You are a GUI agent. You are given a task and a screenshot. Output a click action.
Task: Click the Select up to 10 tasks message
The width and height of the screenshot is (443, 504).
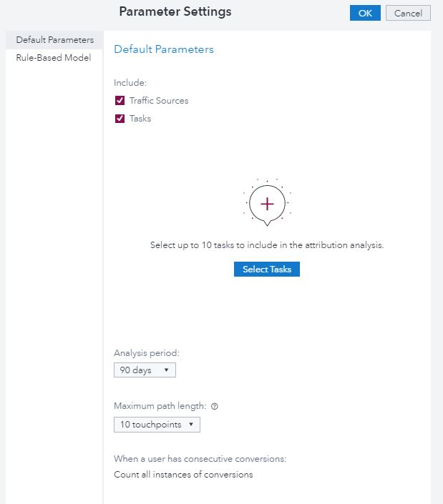(267, 244)
